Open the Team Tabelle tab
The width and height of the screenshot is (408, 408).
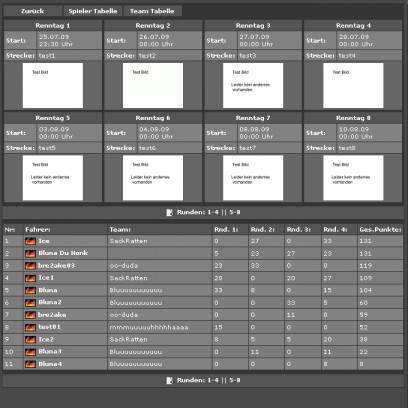(x=152, y=11)
